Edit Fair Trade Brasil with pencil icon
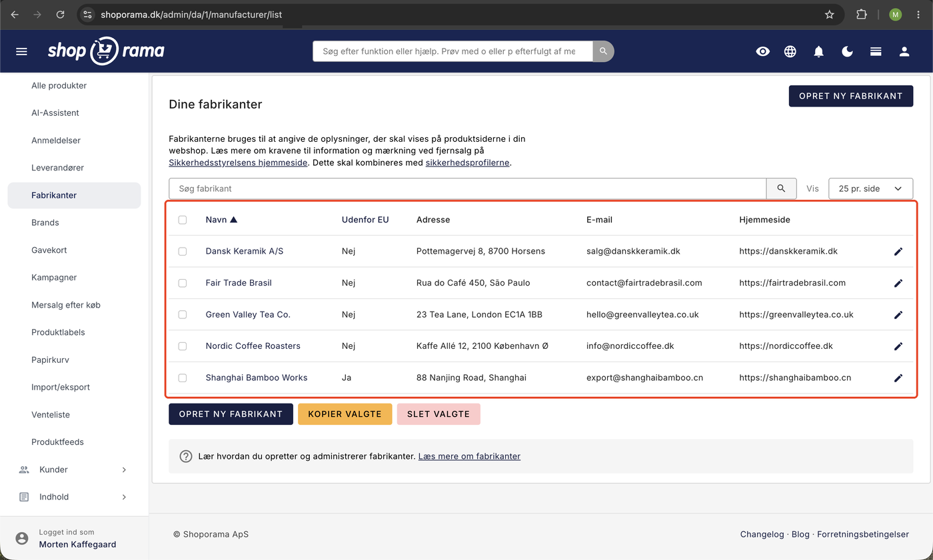The image size is (933, 560). (898, 283)
